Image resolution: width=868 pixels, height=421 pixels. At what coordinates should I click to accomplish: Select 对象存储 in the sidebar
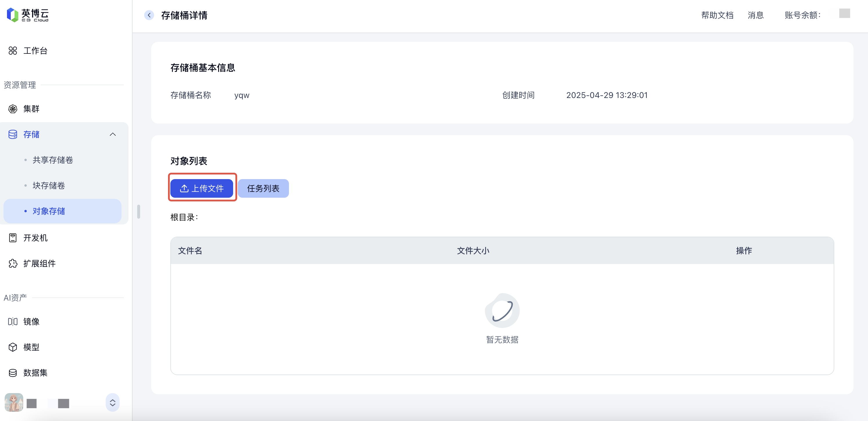pyautogui.click(x=49, y=211)
